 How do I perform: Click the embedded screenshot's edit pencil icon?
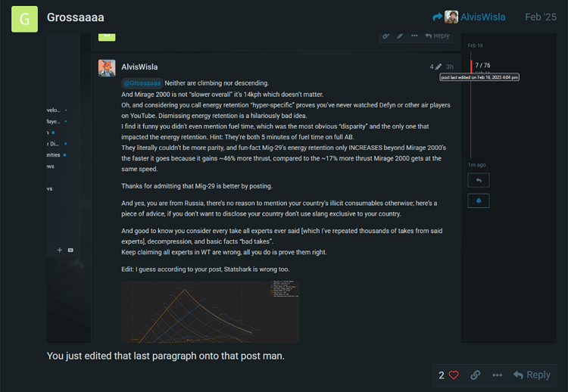click(x=400, y=36)
